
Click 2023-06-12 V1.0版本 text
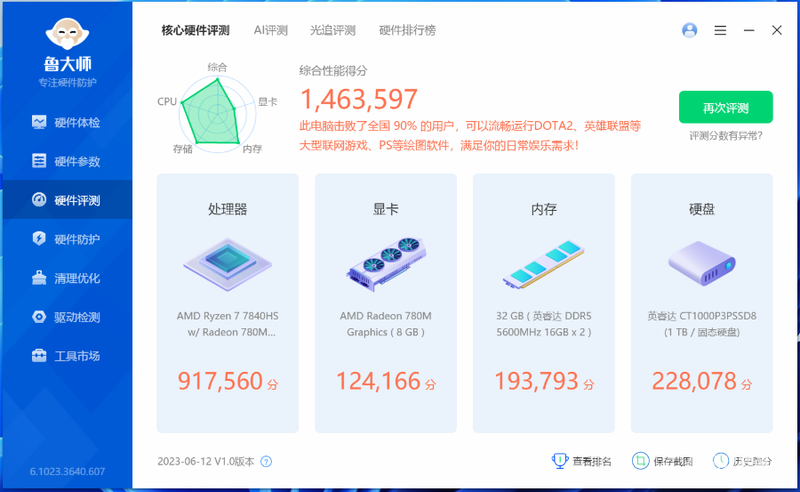click(x=206, y=462)
